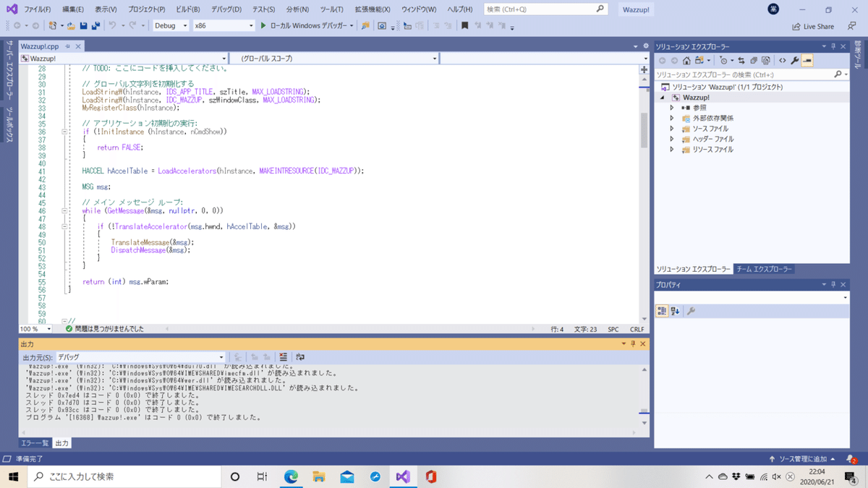
Task: Expand the 外部依存関係 node
Action: [672, 118]
